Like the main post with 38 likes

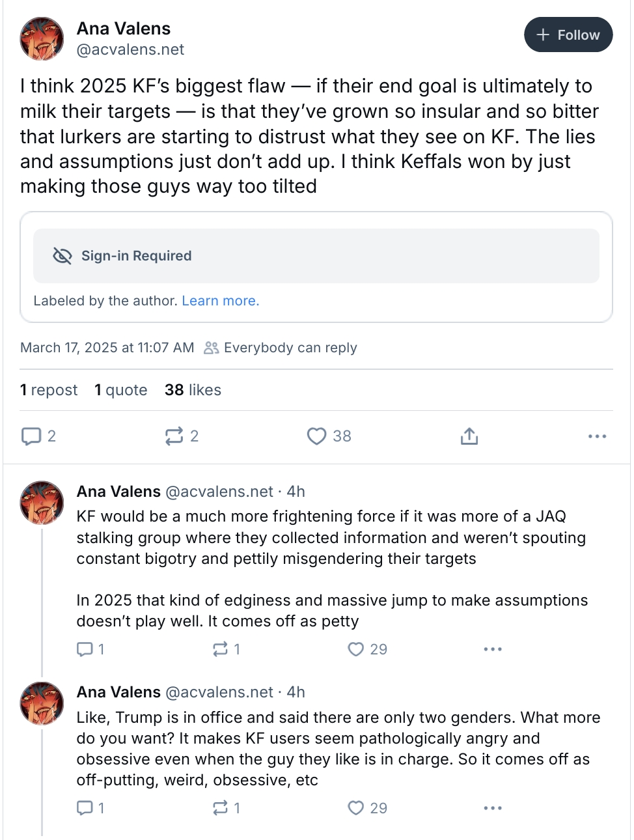pyautogui.click(x=316, y=436)
